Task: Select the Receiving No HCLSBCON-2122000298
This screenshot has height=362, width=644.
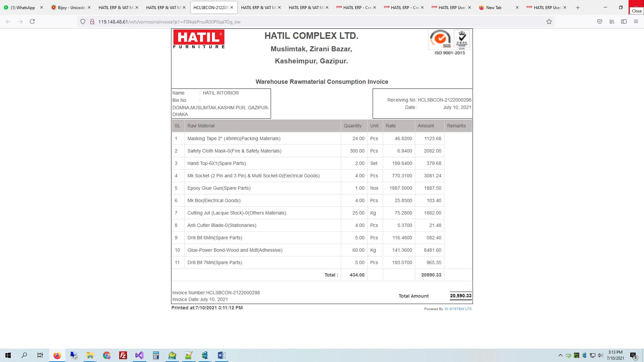Action: tap(444, 100)
